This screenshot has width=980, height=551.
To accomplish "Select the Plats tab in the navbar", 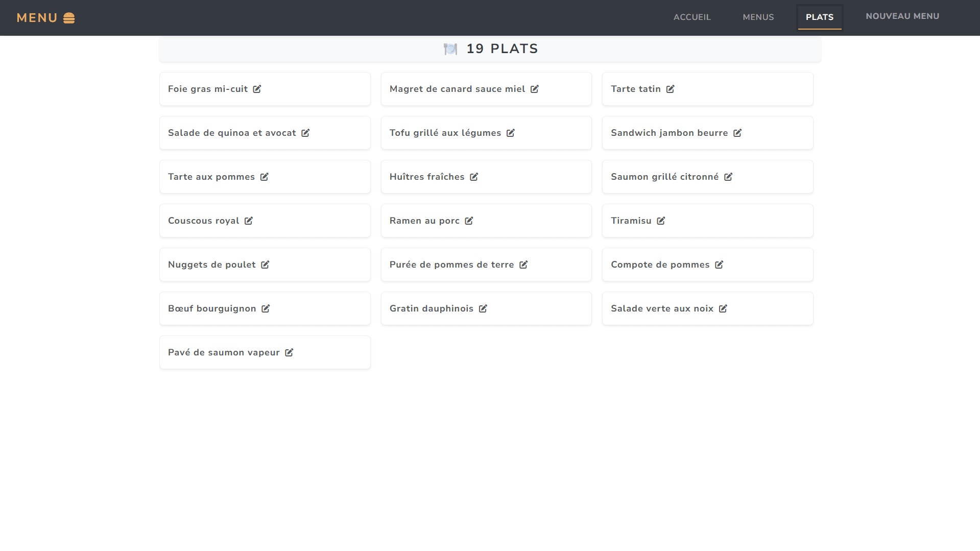I will 819,17.
